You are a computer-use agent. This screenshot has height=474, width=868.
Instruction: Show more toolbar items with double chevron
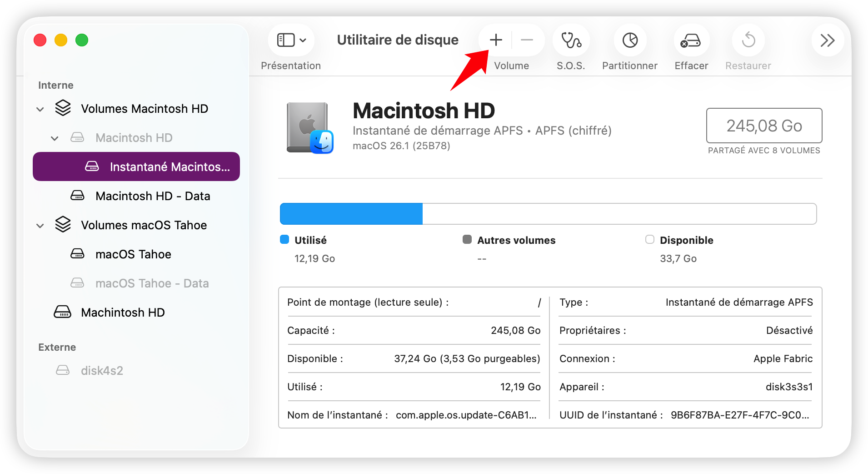pos(827,40)
